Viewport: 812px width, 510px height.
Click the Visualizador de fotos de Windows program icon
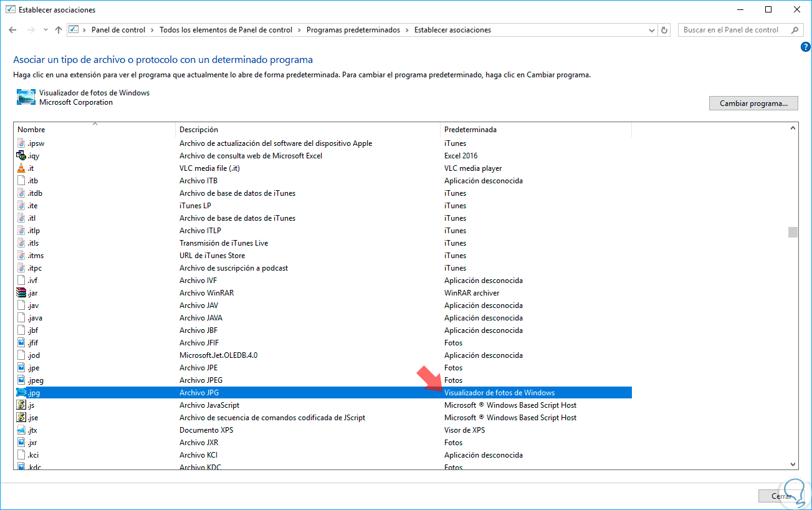coord(26,97)
